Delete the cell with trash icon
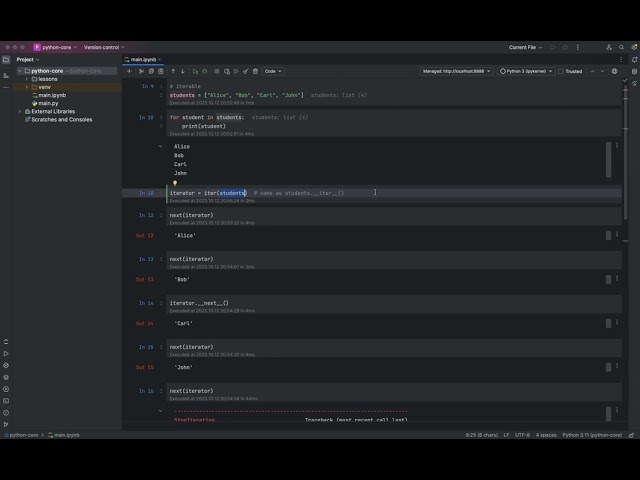 (x=256, y=71)
